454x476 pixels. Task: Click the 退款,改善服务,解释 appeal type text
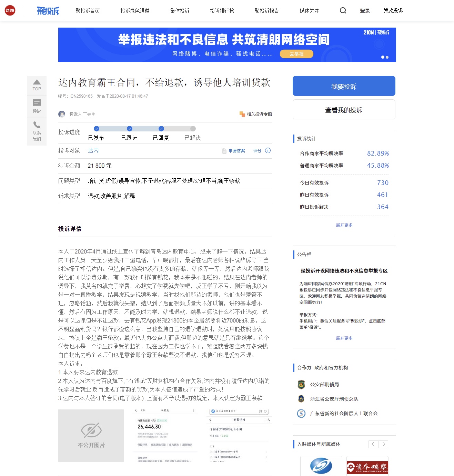point(111,196)
